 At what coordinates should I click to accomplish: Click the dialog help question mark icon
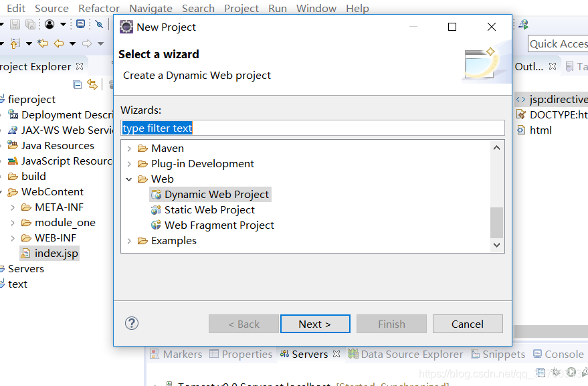[x=132, y=323]
